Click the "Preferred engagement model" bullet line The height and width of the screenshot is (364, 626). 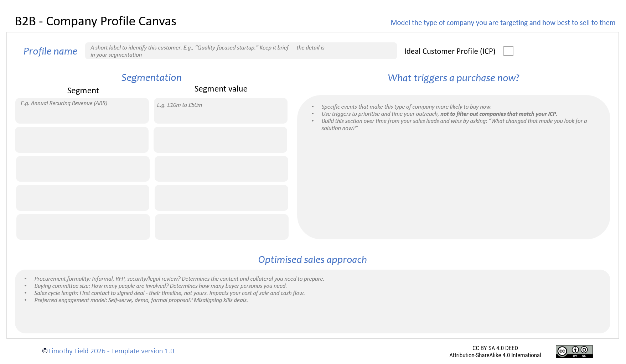point(141,300)
